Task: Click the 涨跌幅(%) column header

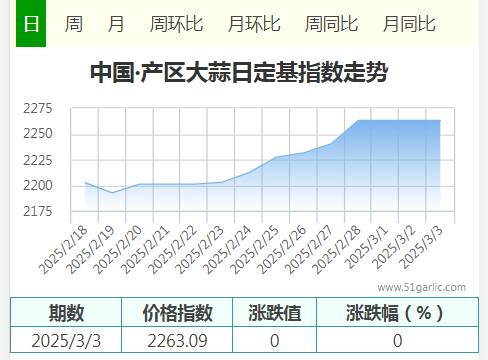Action: click(x=397, y=312)
